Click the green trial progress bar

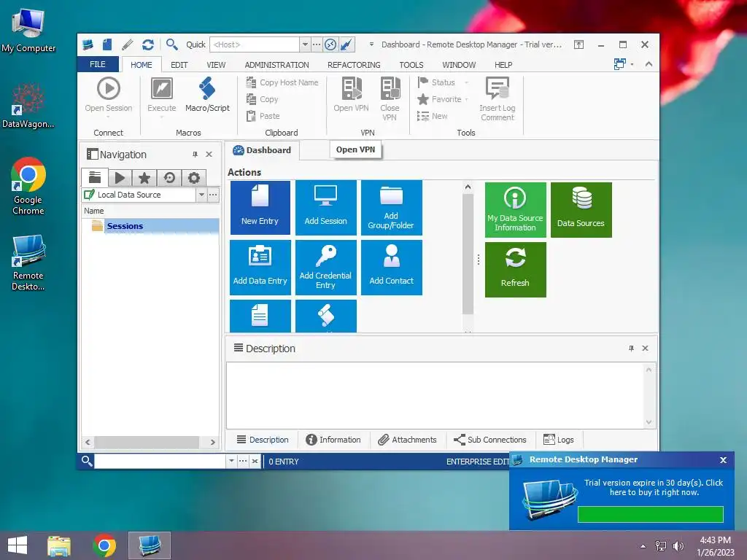point(650,514)
